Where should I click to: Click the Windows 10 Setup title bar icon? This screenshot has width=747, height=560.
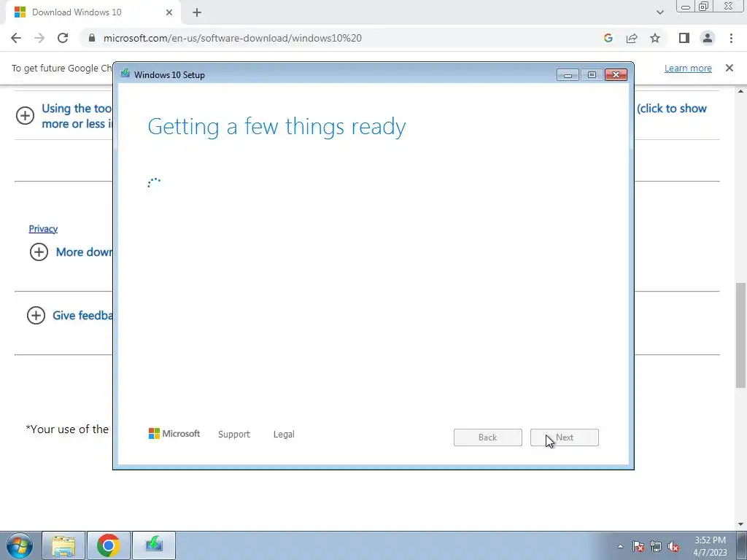[x=125, y=74]
